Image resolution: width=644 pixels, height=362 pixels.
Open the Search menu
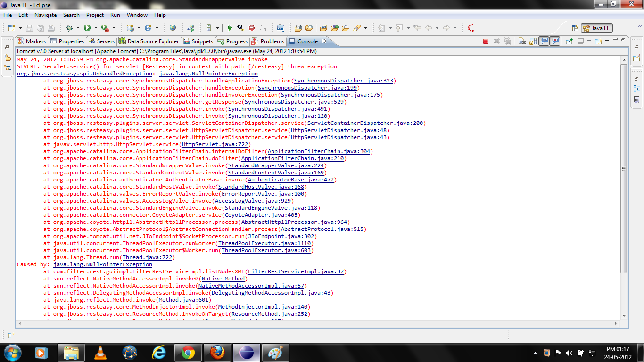71,15
